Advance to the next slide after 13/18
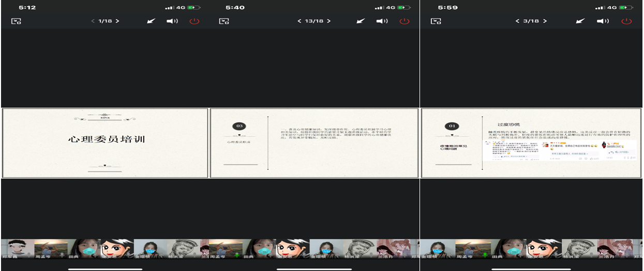Screen dimensions: 644x271 click(x=329, y=21)
